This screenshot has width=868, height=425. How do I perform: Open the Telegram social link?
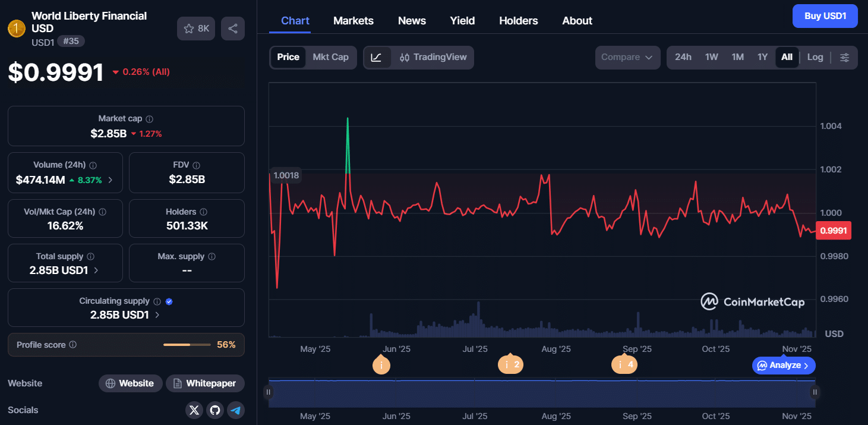236,410
